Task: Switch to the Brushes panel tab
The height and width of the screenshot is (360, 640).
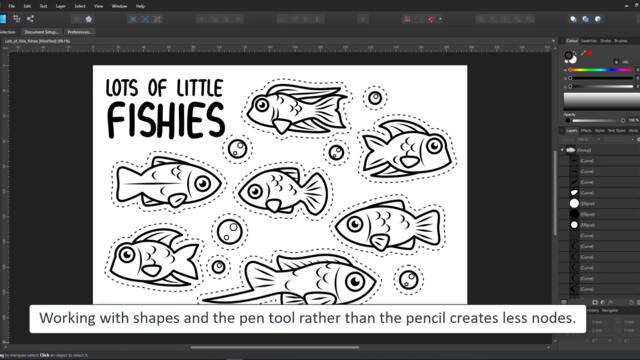Action: pyautogui.click(x=620, y=41)
